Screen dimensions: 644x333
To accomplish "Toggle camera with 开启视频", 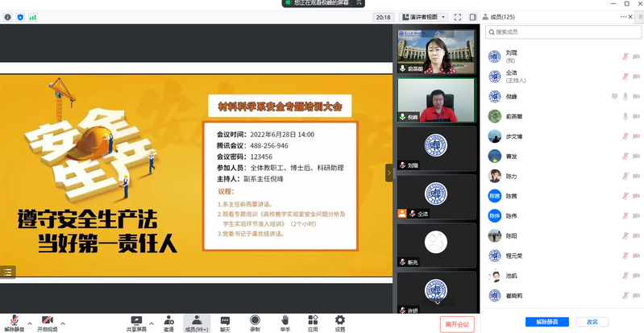I will coord(48,323).
